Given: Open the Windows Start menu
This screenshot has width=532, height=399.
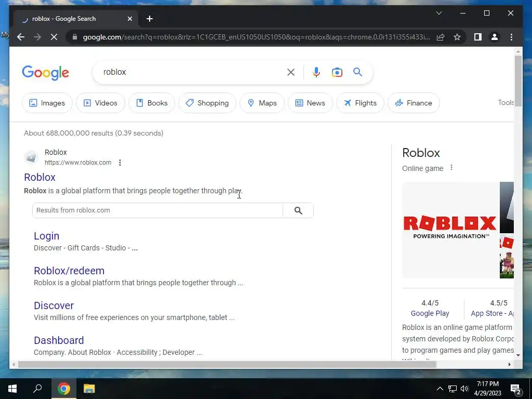Looking at the screenshot, I should click(x=12, y=389).
